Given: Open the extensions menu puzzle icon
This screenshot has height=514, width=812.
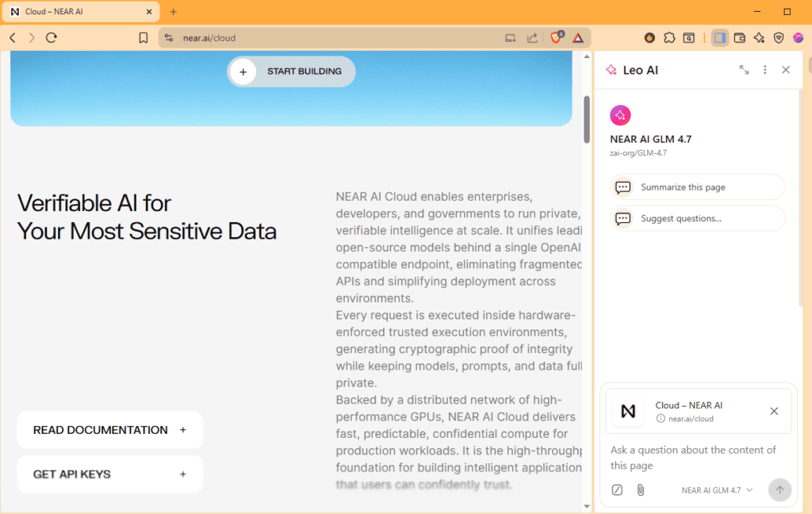Looking at the screenshot, I should coord(670,37).
